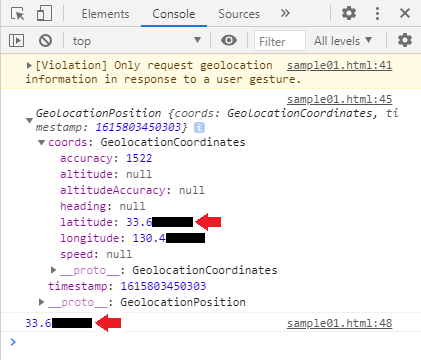Click the accuracy: 1522 property
This screenshot has height=360, width=421.
click(106, 158)
